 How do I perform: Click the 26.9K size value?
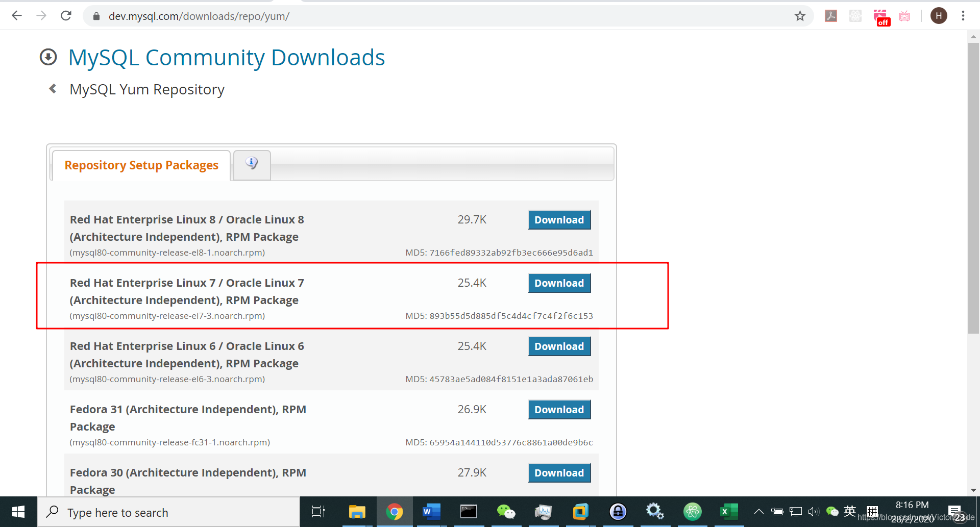click(472, 410)
